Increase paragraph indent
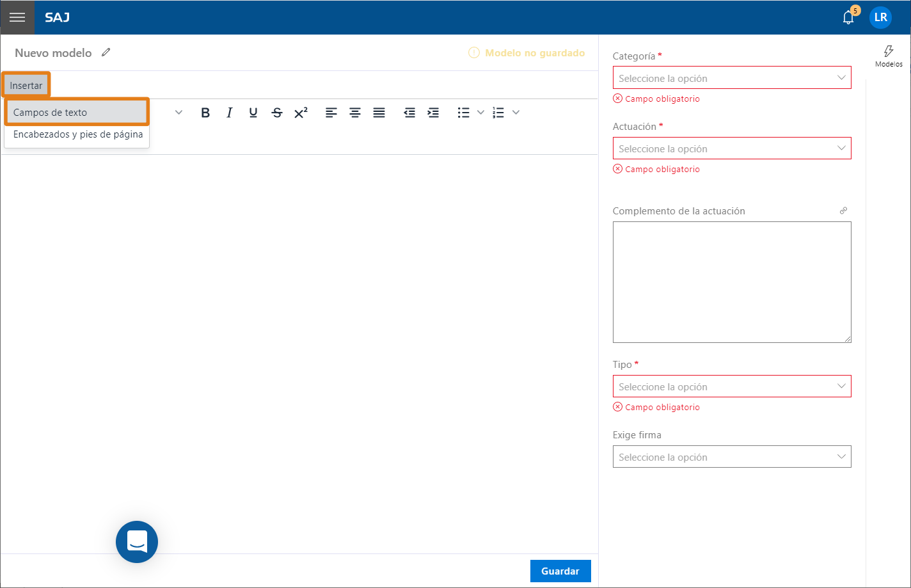The height and width of the screenshot is (588, 911). [x=433, y=113]
